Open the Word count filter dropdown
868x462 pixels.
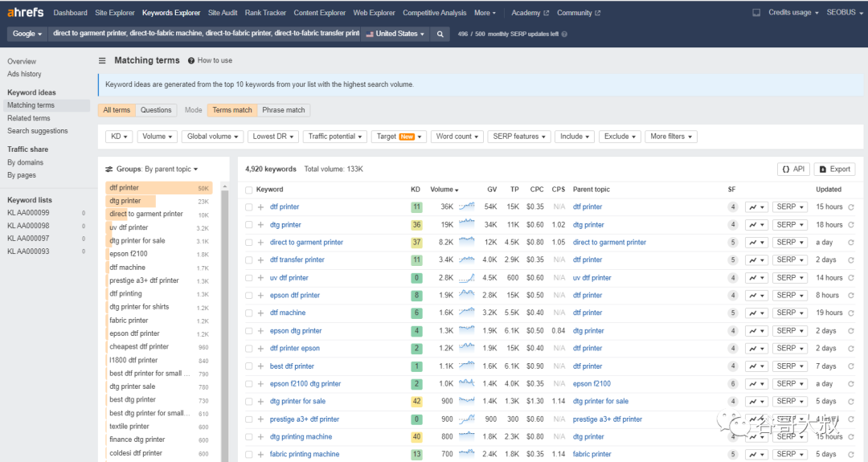(x=457, y=137)
